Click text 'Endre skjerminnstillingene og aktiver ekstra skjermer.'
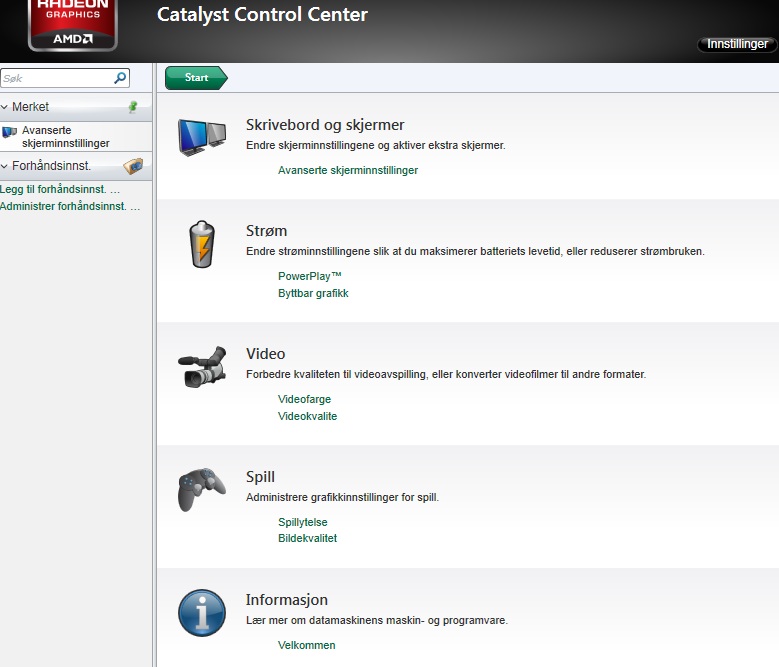The image size is (779, 667). pyautogui.click(x=376, y=146)
